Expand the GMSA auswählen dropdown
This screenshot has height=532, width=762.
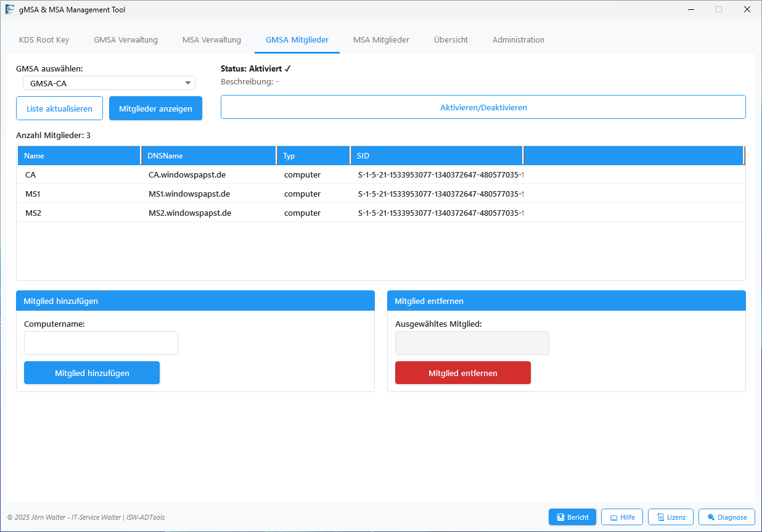click(187, 83)
